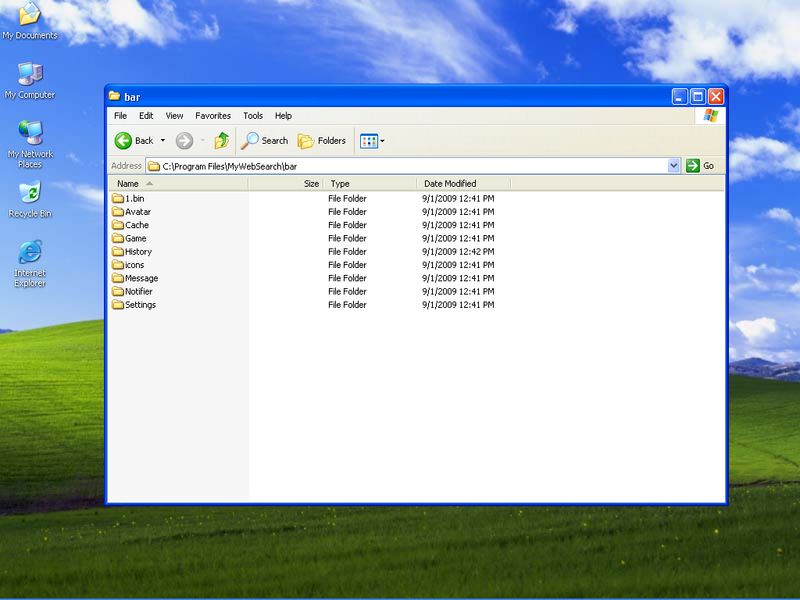Open the Help menu
Screen dimensions: 800x600
tap(283, 116)
